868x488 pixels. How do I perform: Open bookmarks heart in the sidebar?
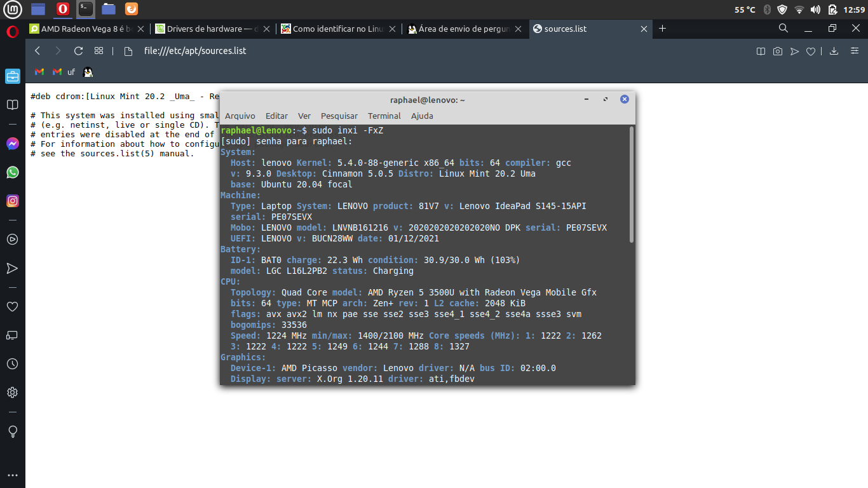(12, 306)
